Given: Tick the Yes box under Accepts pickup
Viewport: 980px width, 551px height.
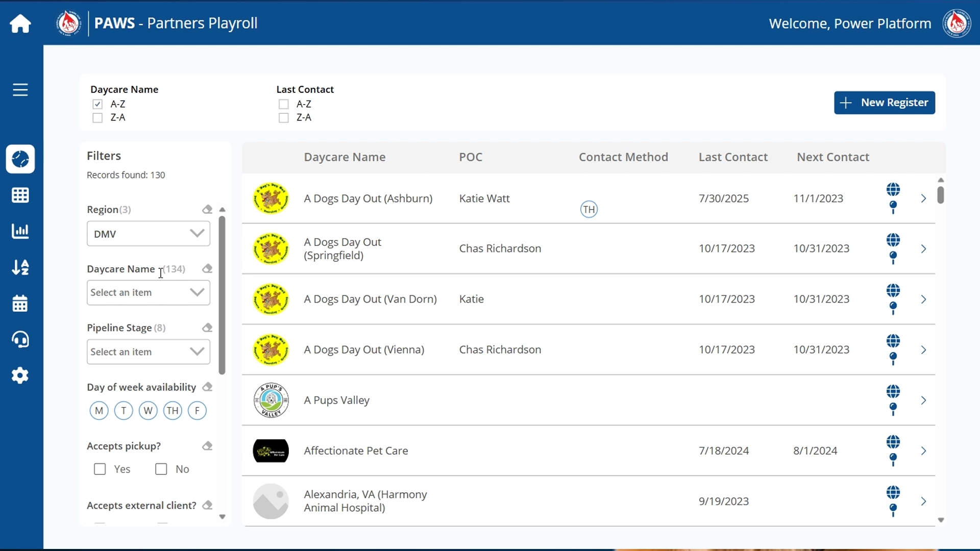Looking at the screenshot, I should click(100, 469).
